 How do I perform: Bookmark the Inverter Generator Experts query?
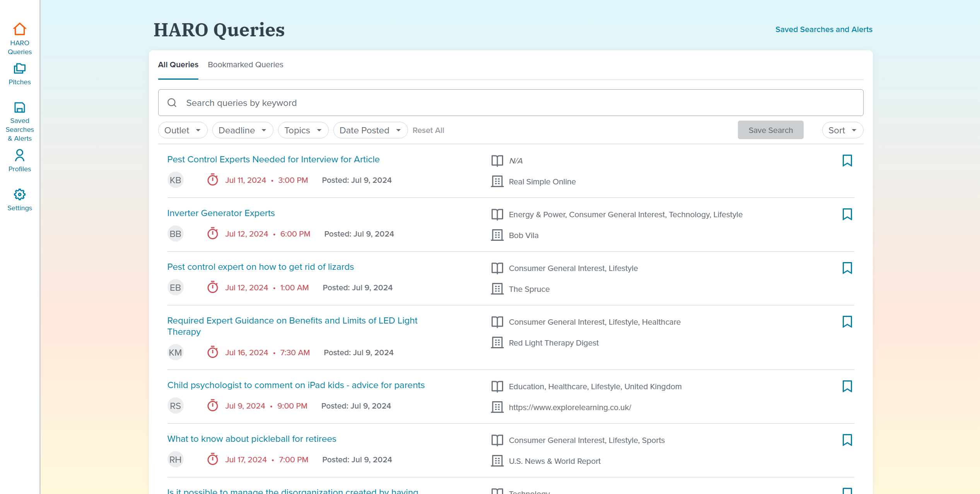847,214
